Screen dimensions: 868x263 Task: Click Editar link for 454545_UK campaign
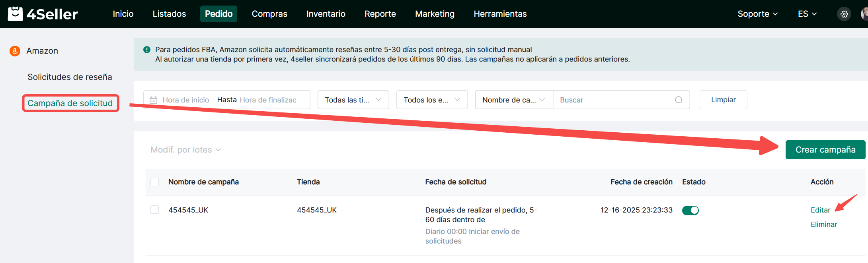click(820, 210)
